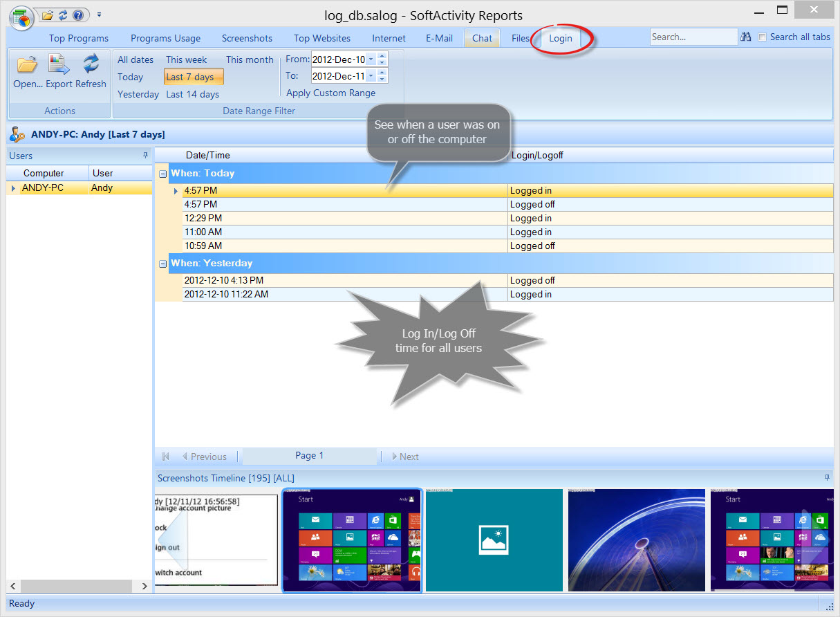This screenshot has height=617, width=840.
Task: Filter by This week
Action: click(x=186, y=59)
